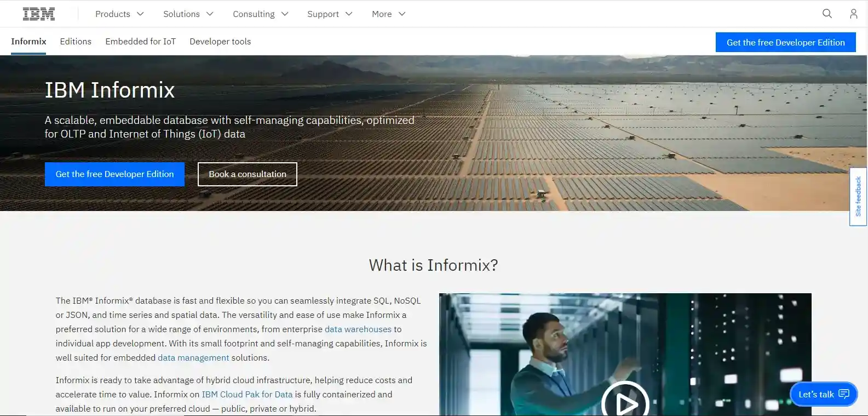The width and height of the screenshot is (868, 416).
Task: Open the Support dropdown menu
Action: pos(330,14)
